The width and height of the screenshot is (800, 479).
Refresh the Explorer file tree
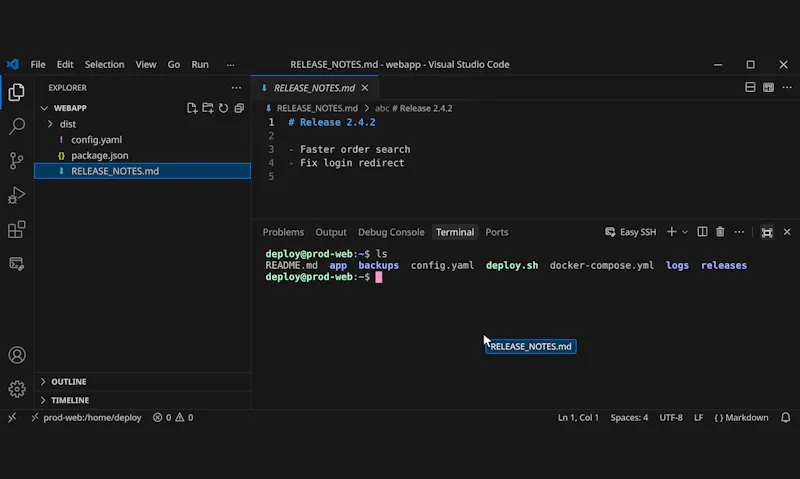point(223,108)
